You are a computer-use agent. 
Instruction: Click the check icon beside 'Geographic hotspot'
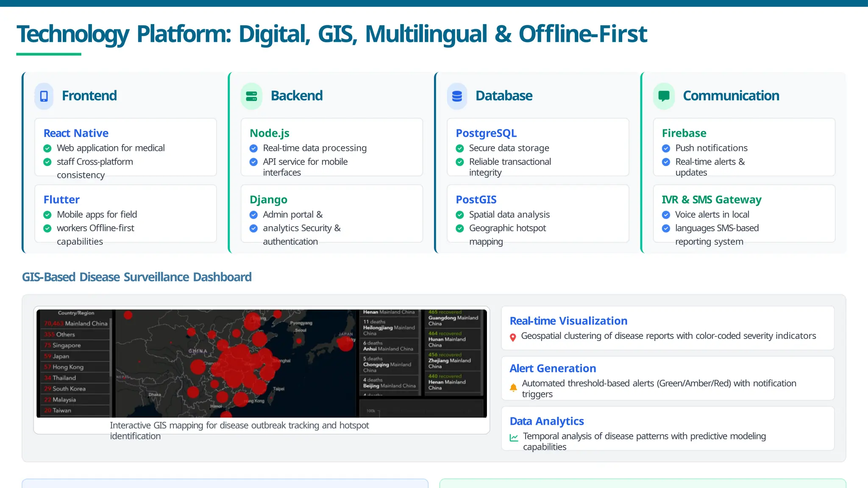point(459,229)
